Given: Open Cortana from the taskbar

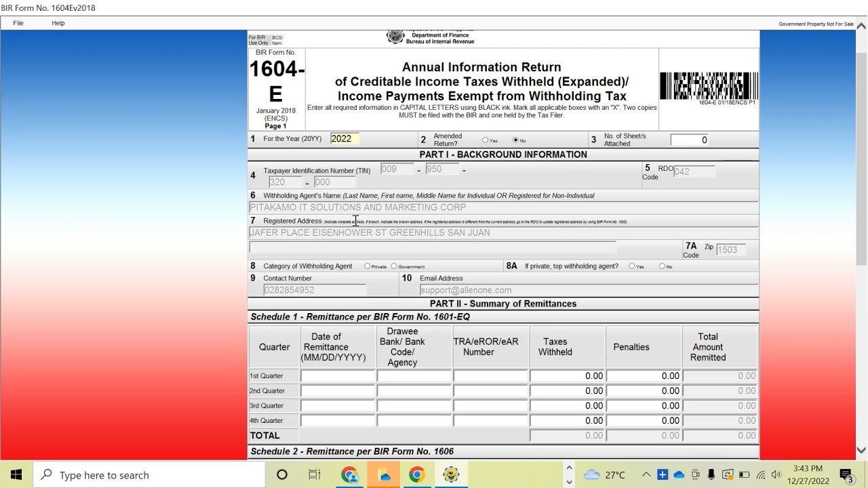Looking at the screenshot, I should [x=282, y=474].
